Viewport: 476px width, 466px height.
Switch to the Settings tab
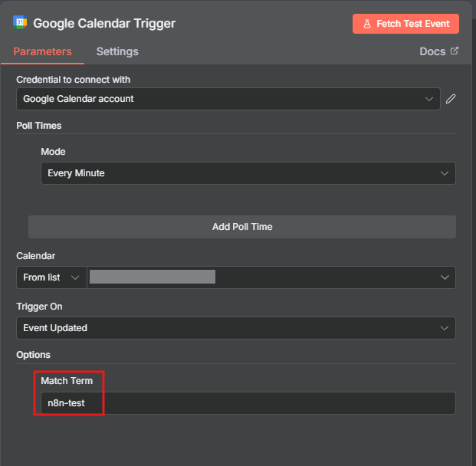(x=117, y=51)
